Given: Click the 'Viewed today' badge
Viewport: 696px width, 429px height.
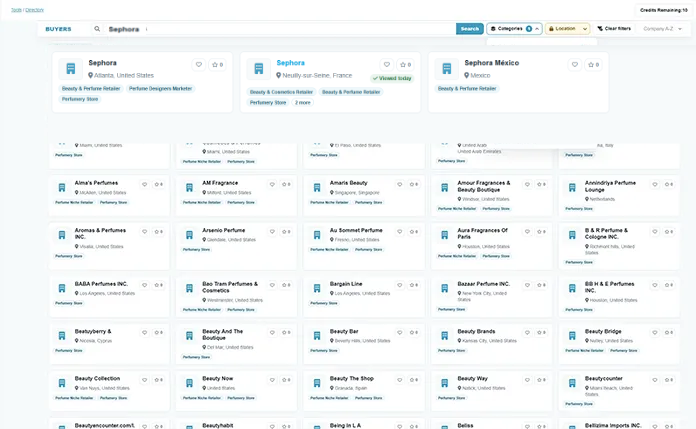Looking at the screenshot, I should [x=392, y=78].
